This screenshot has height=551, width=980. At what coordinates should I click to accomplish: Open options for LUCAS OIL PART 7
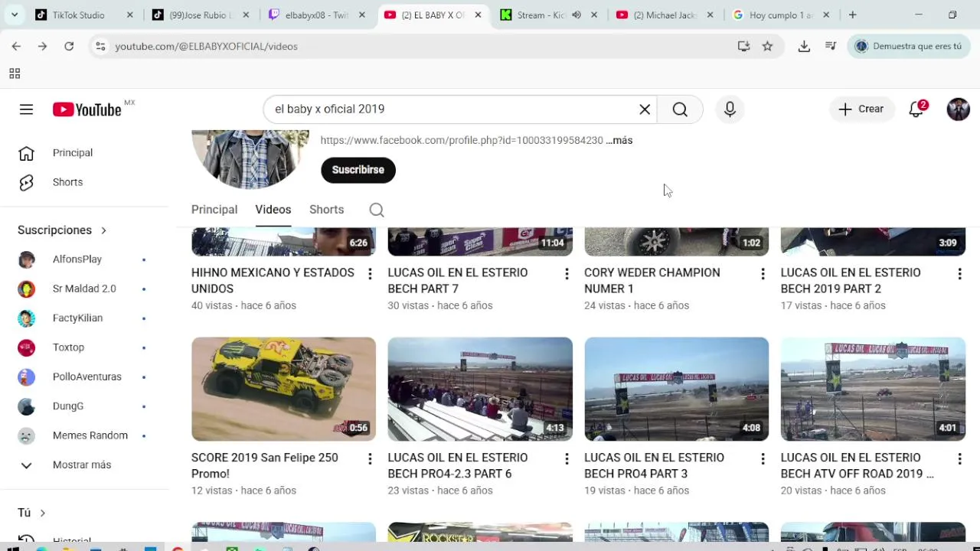pyautogui.click(x=567, y=274)
